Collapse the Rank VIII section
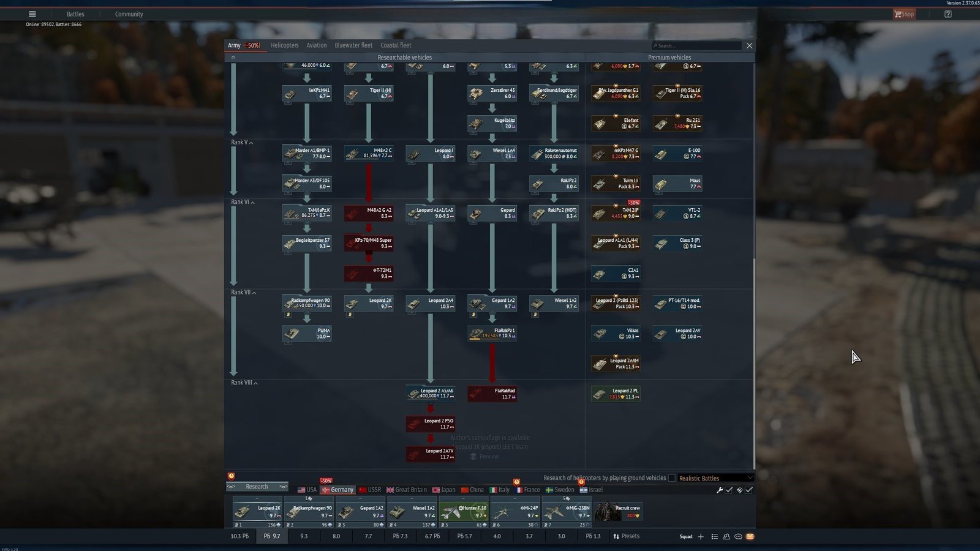 point(244,383)
